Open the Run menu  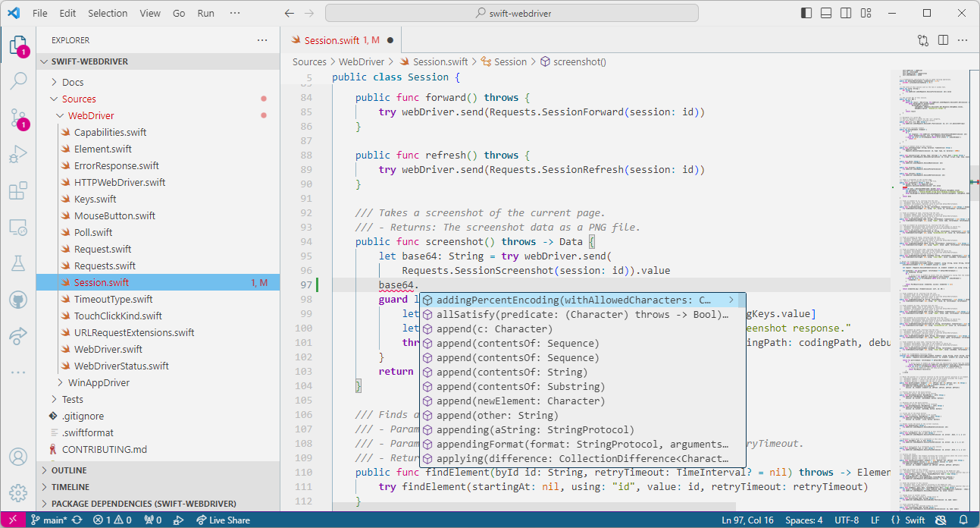pyautogui.click(x=205, y=13)
